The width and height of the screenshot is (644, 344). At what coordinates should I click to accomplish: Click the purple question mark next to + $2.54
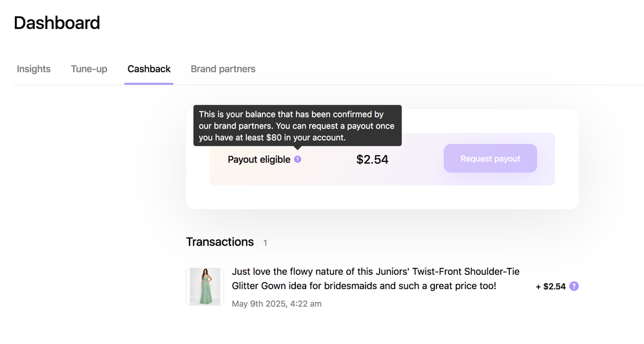[574, 286]
